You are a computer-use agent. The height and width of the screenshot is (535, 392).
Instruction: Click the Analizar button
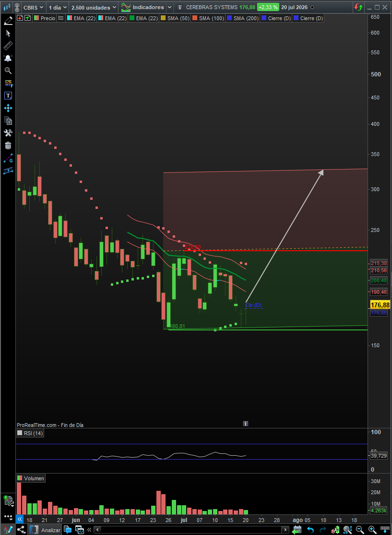[x=45, y=530]
